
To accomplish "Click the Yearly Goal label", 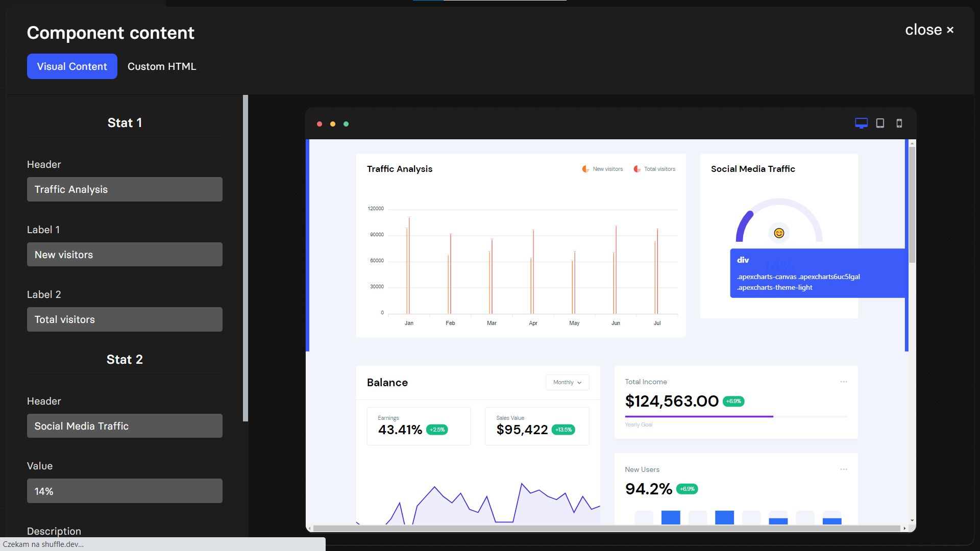I will pyautogui.click(x=639, y=424).
